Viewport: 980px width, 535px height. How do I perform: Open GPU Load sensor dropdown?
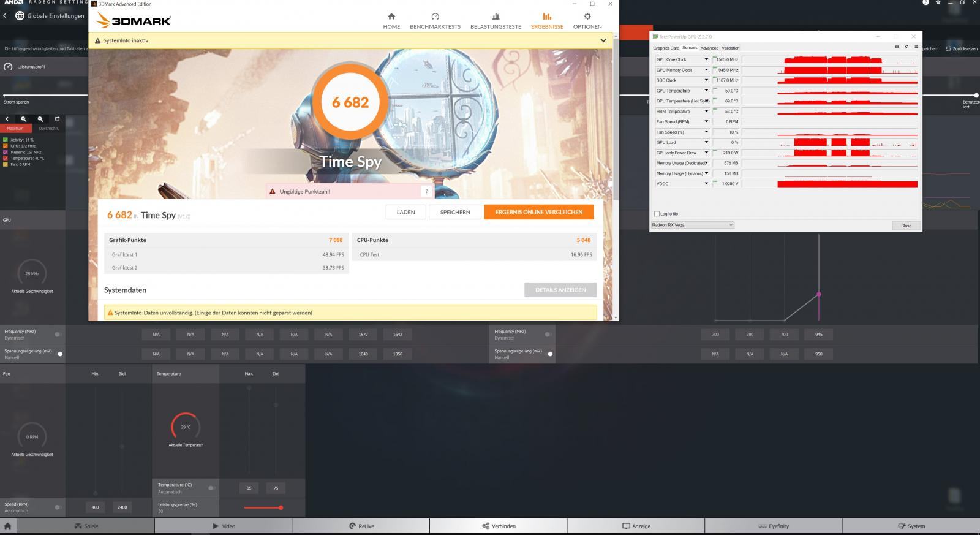[706, 142]
